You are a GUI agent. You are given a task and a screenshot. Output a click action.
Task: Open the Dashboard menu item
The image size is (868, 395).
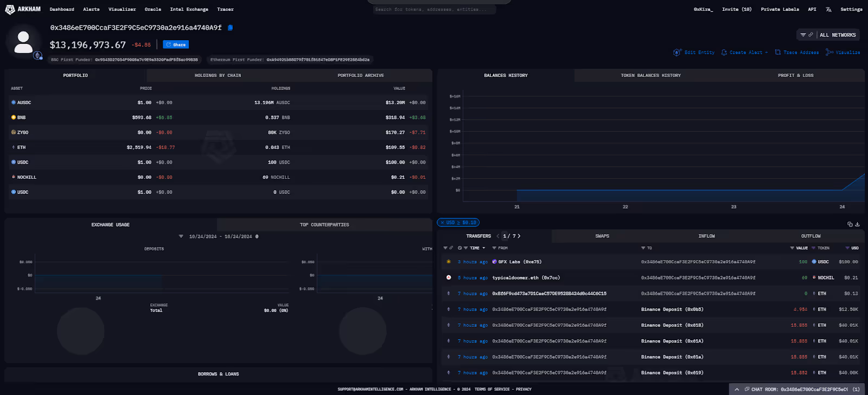pos(62,9)
